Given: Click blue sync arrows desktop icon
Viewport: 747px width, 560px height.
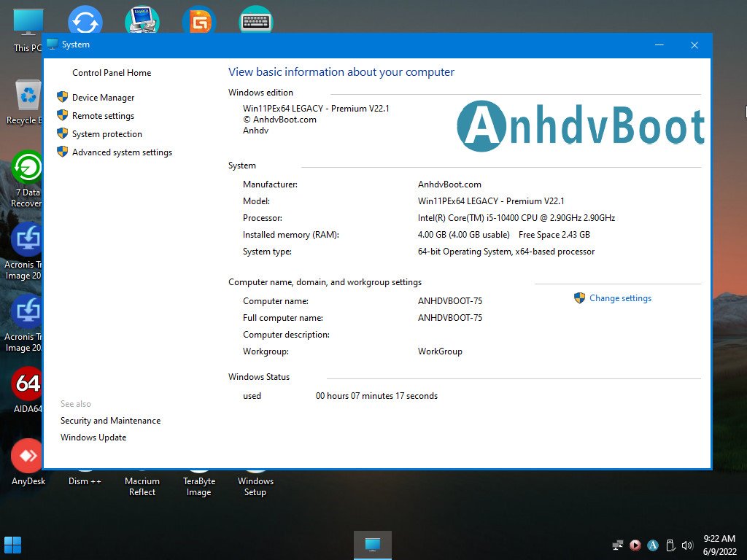Looking at the screenshot, I should (85, 20).
